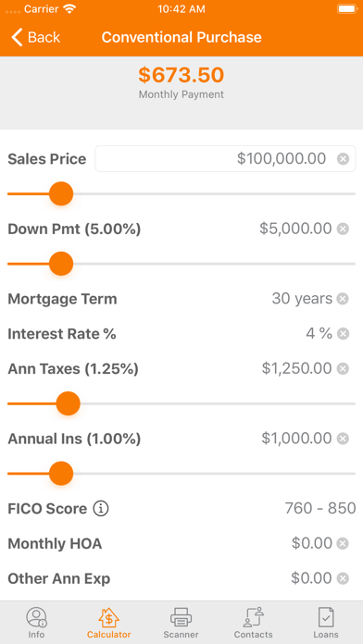Clear the Monthly HOA amount

[x=343, y=544]
